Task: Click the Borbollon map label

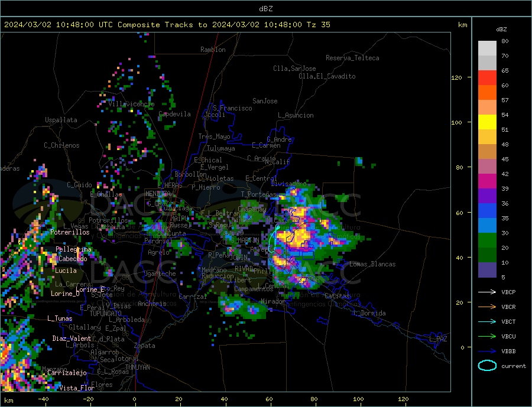Action: (x=191, y=174)
